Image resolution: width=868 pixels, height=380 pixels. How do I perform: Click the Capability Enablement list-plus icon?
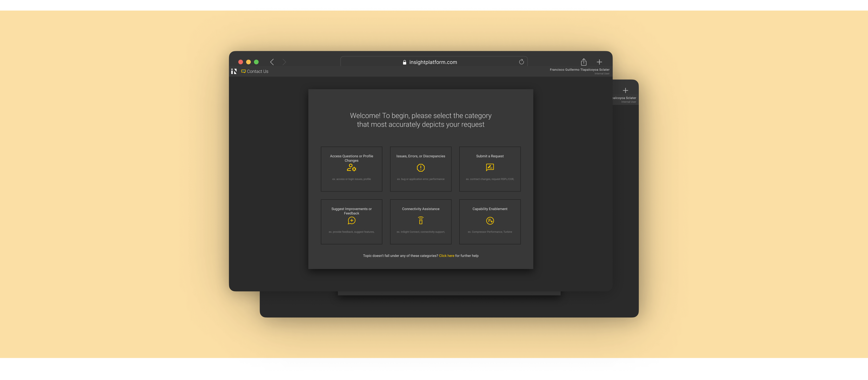[x=490, y=221]
